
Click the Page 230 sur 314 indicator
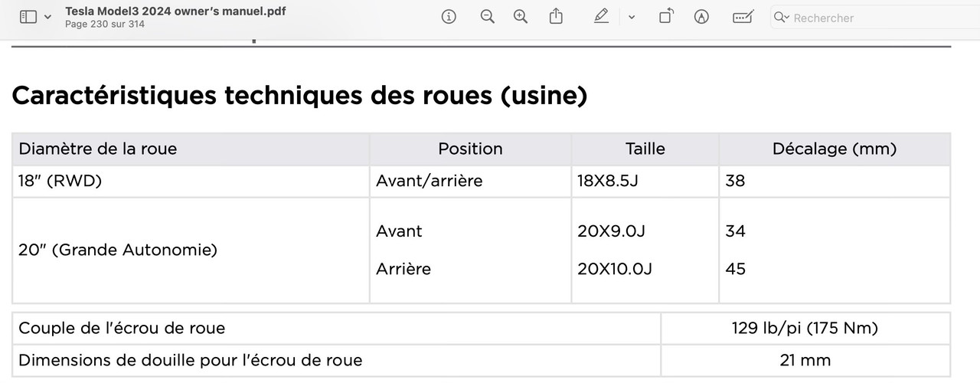point(105,24)
